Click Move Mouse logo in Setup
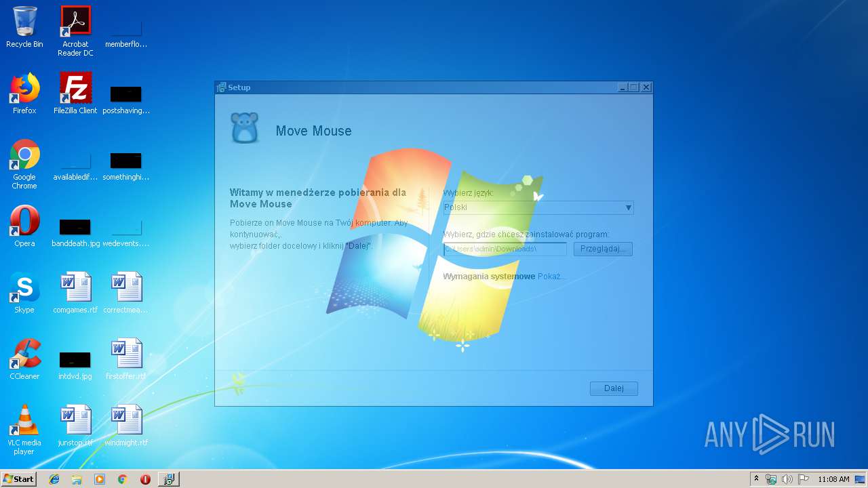 [245, 128]
